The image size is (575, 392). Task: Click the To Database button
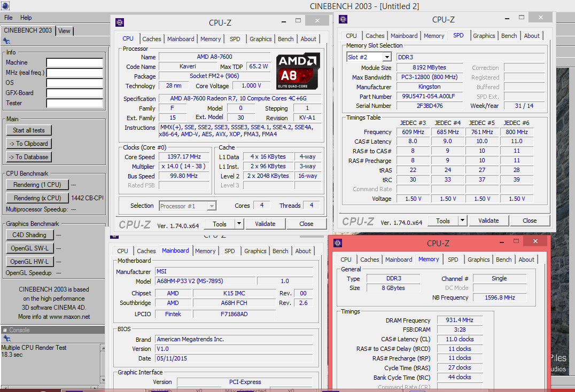29,157
